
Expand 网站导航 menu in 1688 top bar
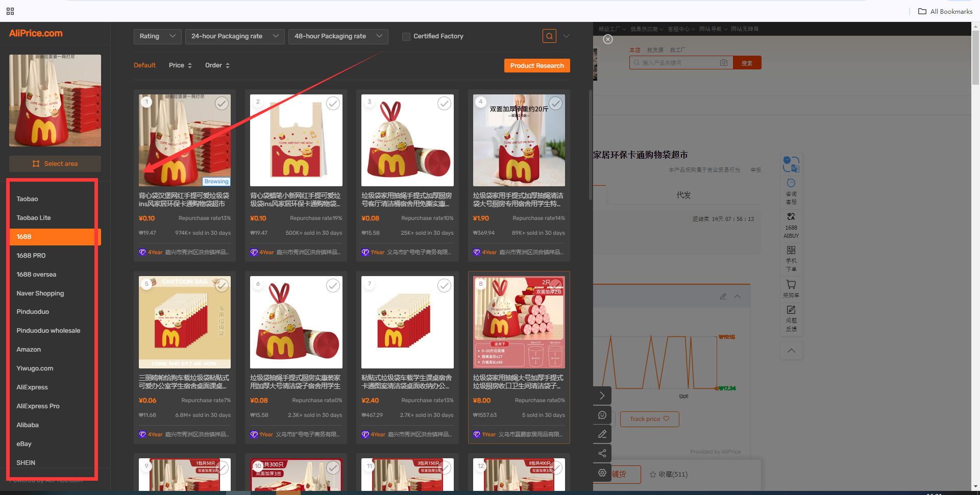(x=713, y=29)
